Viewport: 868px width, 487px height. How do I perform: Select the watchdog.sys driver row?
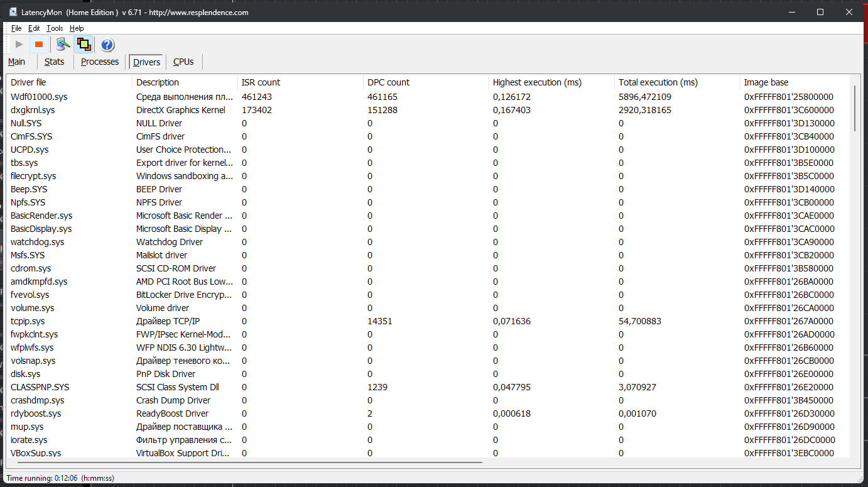pyautogui.click(x=428, y=242)
